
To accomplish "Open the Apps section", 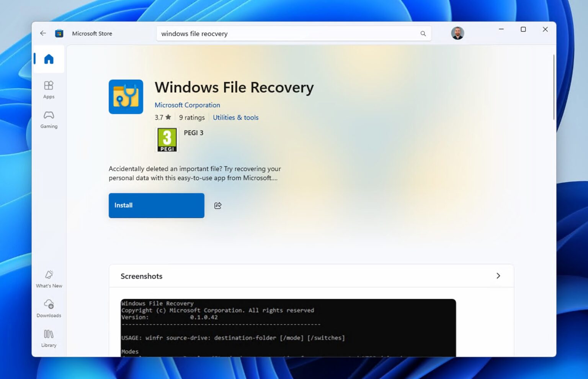I will click(49, 89).
